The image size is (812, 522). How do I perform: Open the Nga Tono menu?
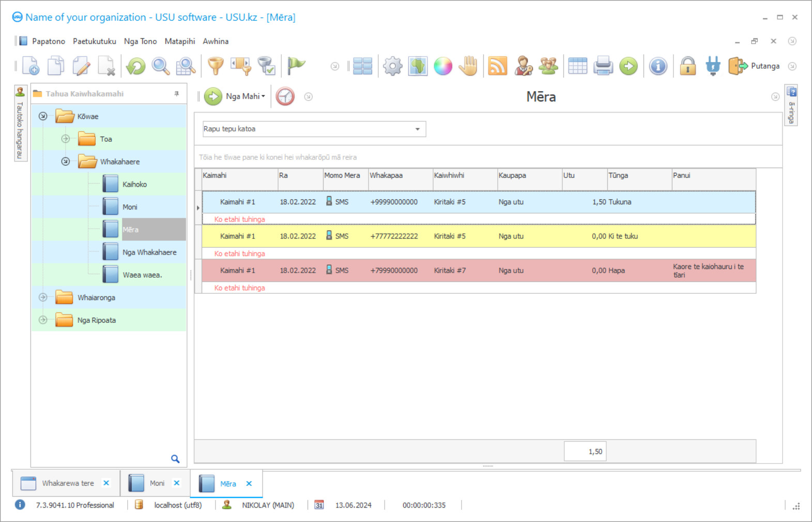(141, 41)
